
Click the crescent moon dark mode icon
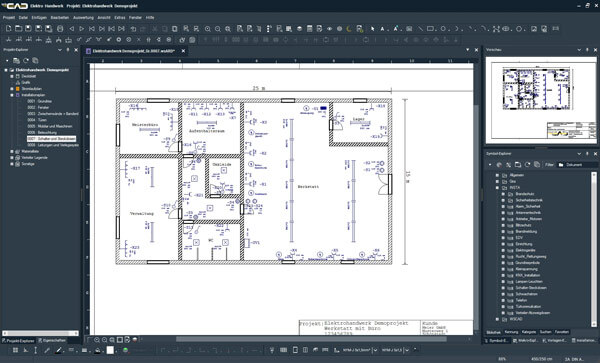point(349,29)
